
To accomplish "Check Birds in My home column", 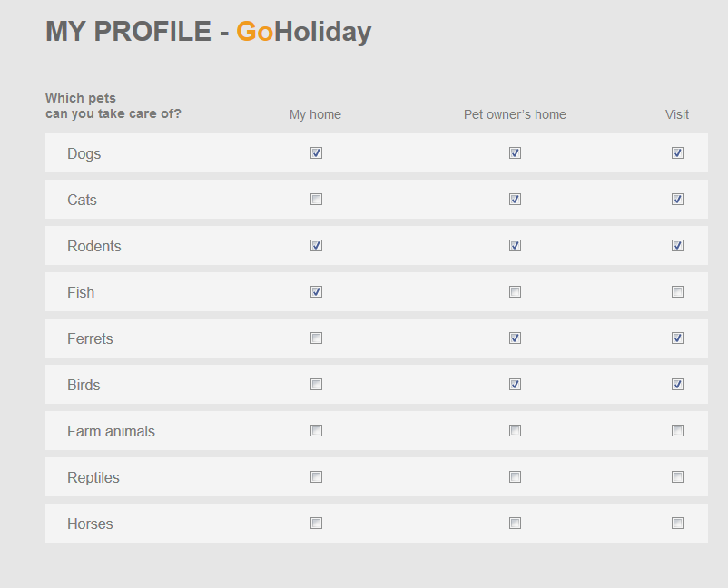I will [316, 385].
